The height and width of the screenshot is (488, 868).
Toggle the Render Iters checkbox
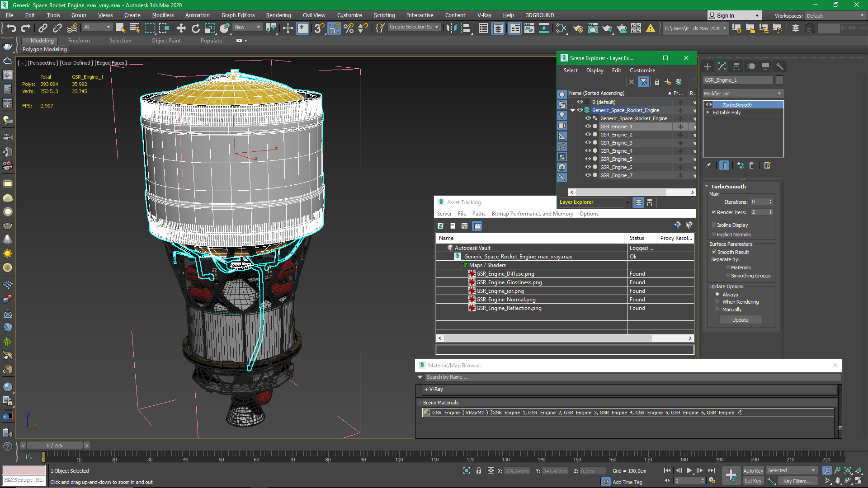tap(714, 212)
